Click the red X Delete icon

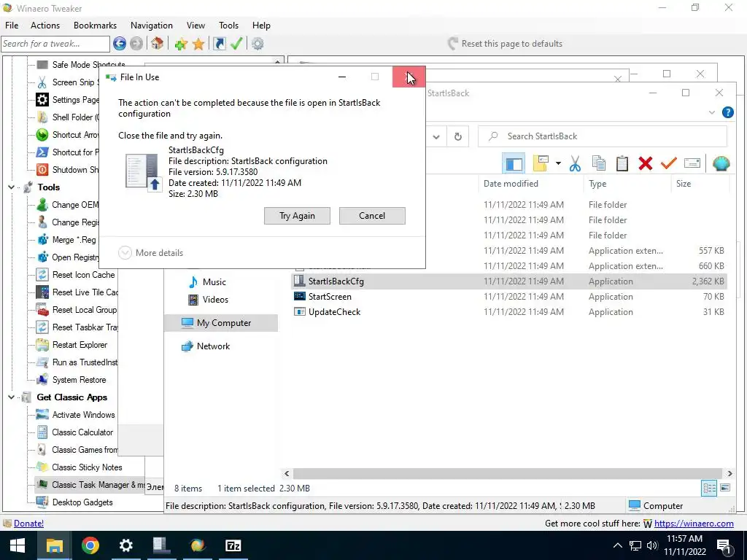point(646,164)
